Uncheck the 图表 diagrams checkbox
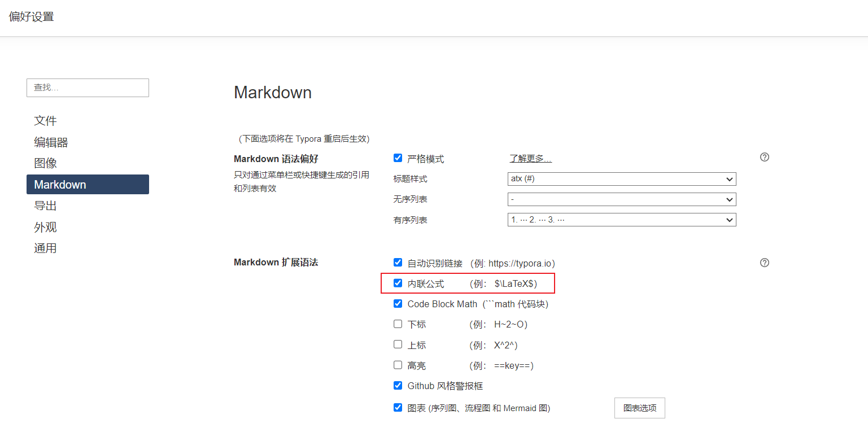 (398, 407)
